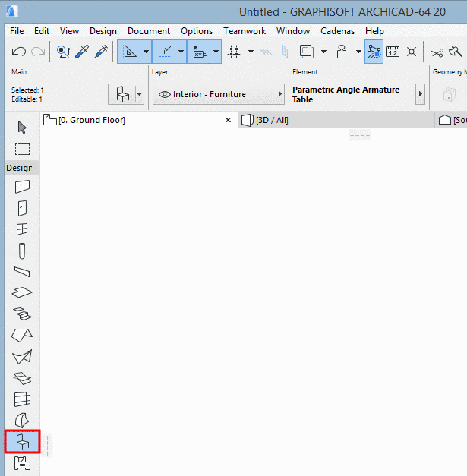The image size is (467, 476).
Task: Select the Roof tool
Action: click(x=22, y=335)
